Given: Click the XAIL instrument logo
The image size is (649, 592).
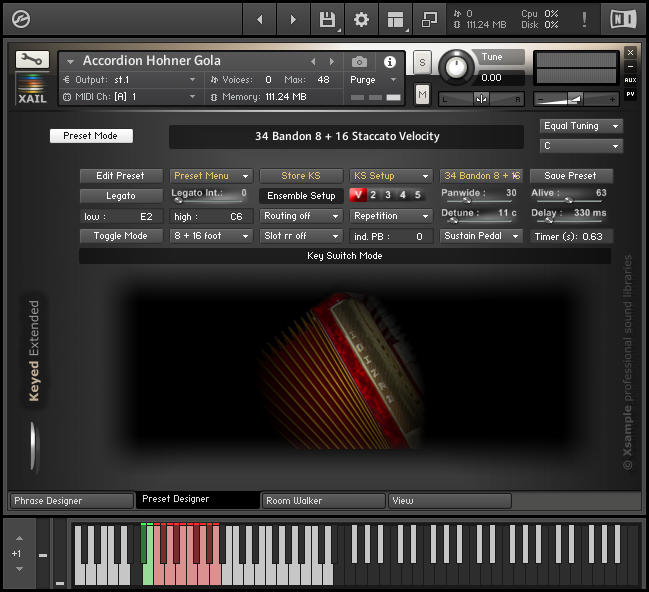Looking at the screenshot, I should tap(32, 89).
